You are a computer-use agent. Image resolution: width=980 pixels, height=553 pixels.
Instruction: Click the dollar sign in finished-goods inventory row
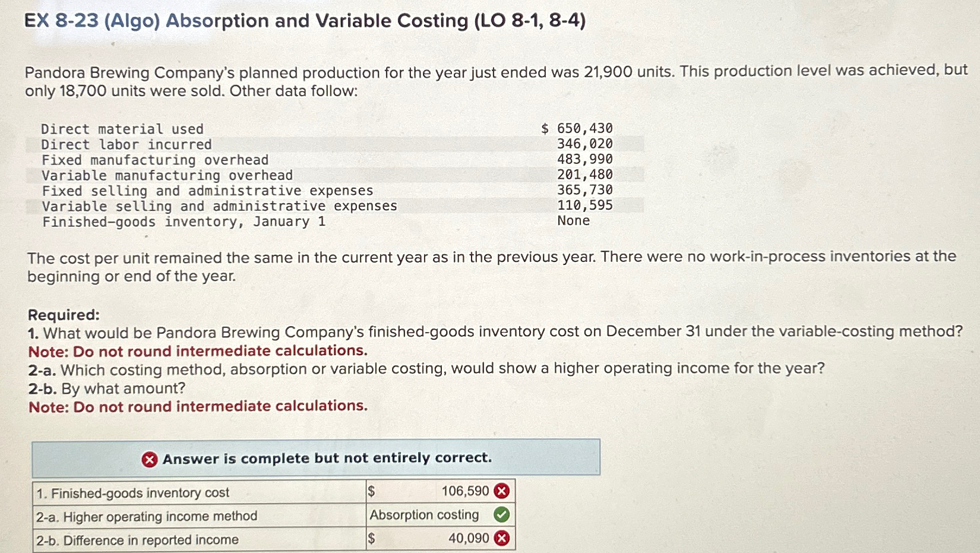[372, 491]
